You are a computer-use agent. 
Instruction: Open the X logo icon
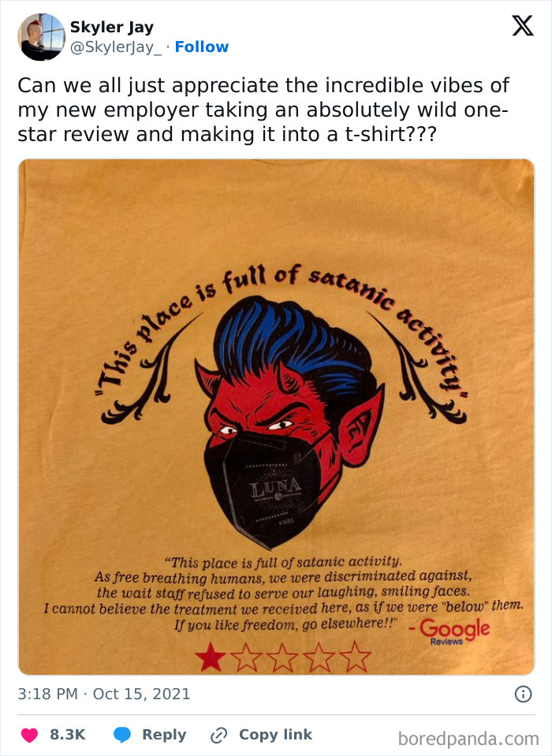523,25
